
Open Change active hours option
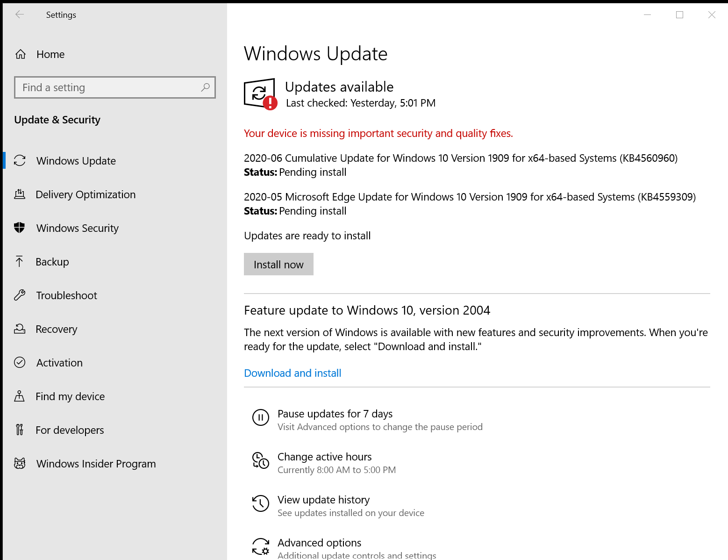click(325, 457)
